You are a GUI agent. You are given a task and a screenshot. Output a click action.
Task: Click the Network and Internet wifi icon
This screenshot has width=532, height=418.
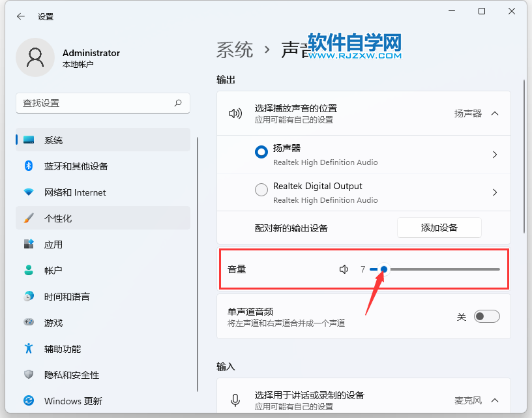(x=29, y=192)
